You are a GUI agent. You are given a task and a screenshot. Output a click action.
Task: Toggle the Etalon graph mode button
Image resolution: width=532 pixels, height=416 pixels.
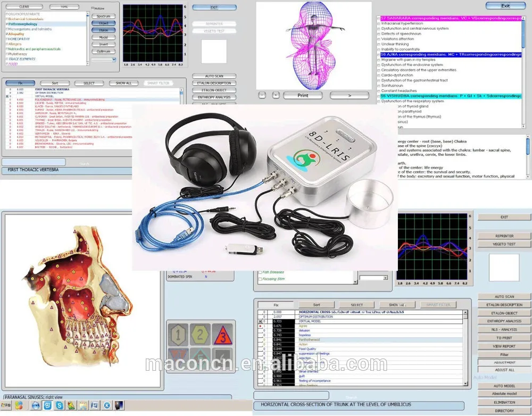pyautogui.click(x=104, y=30)
